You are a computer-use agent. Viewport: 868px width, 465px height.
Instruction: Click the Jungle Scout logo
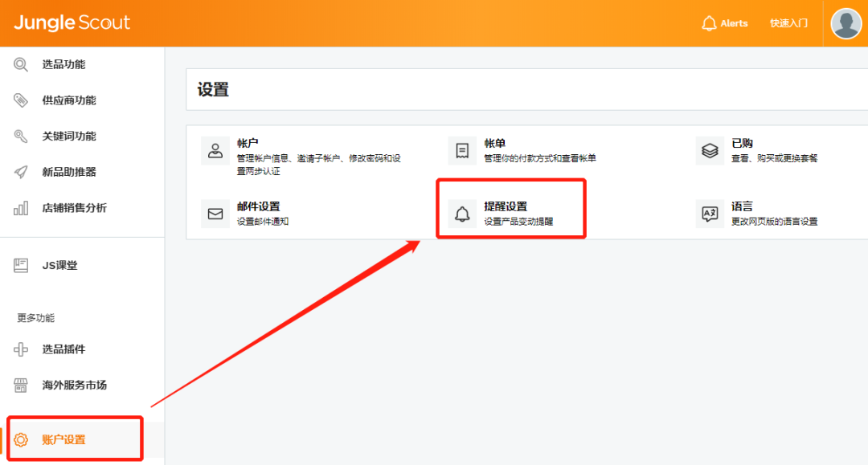pos(72,22)
